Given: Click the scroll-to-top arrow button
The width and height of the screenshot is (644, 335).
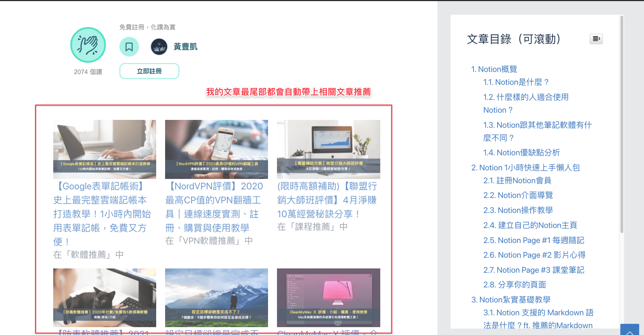Looking at the screenshot, I should pyautogui.click(x=630, y=330).
